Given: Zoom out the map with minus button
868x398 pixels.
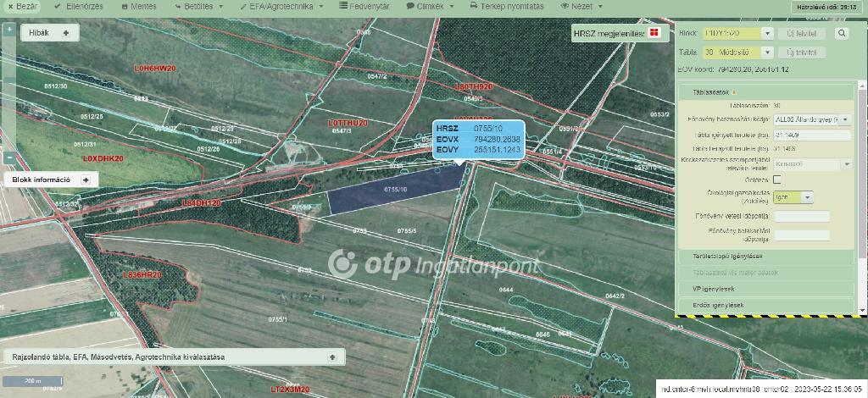Looking at the screenshot, I should click(x=8, y=157).
